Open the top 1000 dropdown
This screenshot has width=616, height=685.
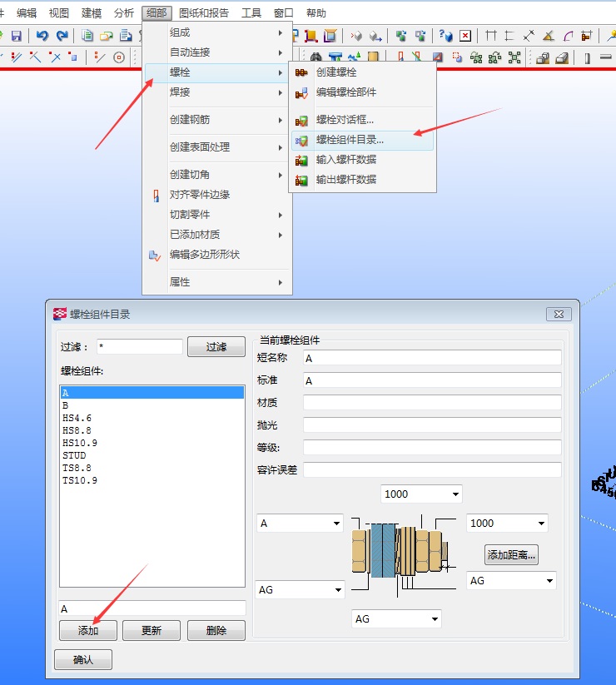click(421, 494)
